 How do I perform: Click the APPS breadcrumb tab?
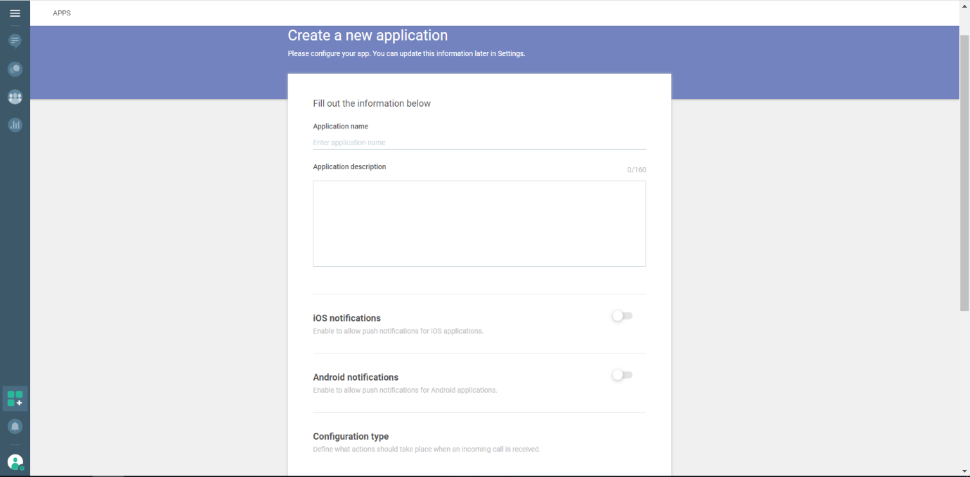[x=62, y=13]
